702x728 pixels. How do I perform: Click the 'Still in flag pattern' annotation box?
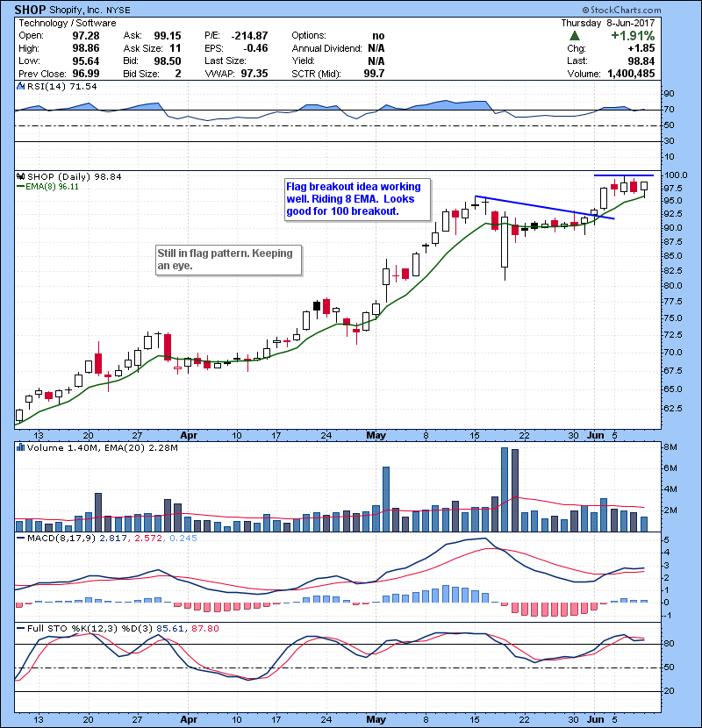(x=228, y=260)
